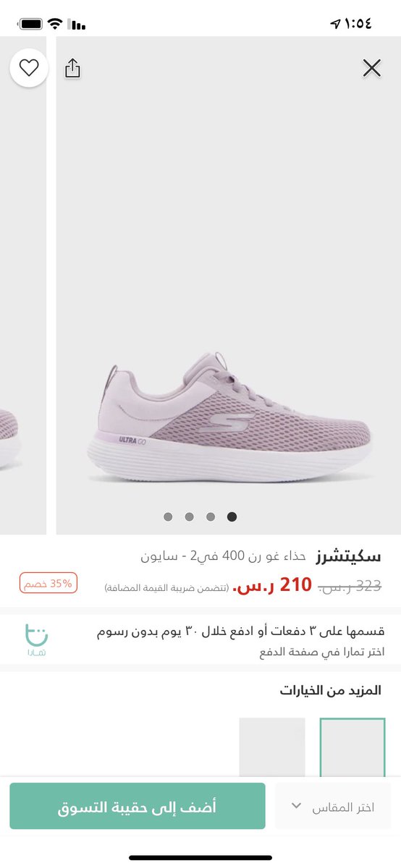Select the second image pagination dot

(189, 516)
